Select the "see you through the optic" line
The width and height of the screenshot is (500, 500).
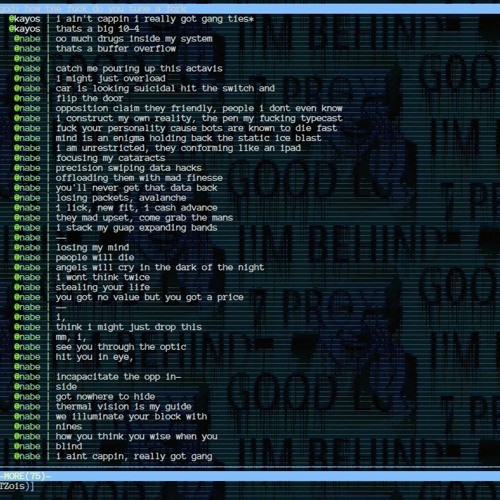(121, 347)
